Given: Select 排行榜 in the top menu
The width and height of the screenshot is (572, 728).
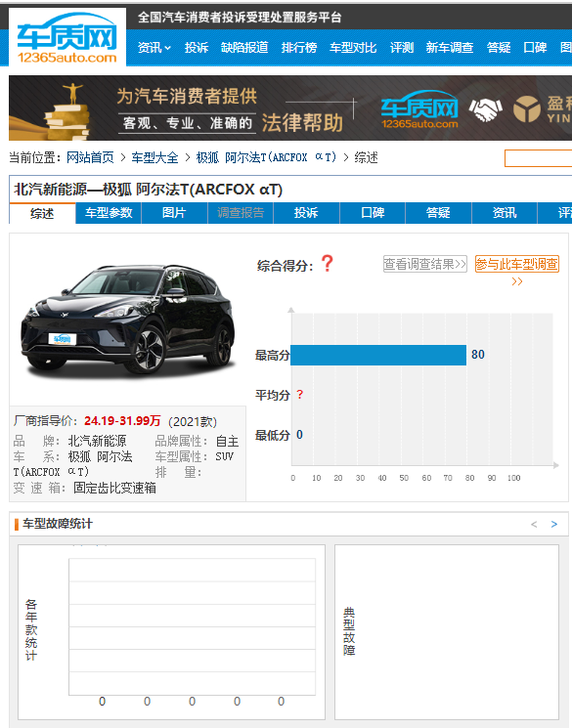Looking at the screenshot, I should (x=299, y=47).
